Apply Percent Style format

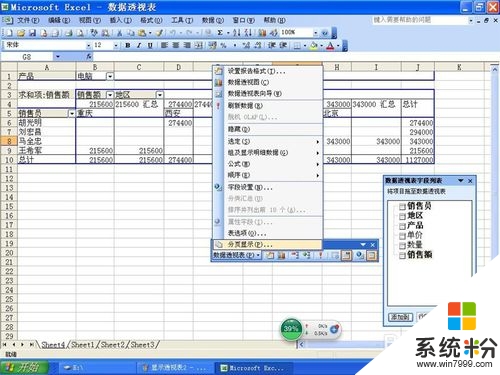[223, 45]
